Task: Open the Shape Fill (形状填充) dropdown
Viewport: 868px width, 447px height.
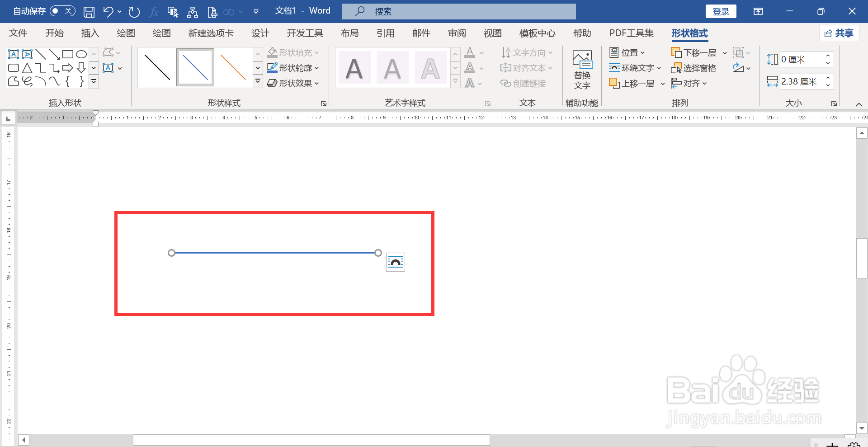Action: click(292, 52)
